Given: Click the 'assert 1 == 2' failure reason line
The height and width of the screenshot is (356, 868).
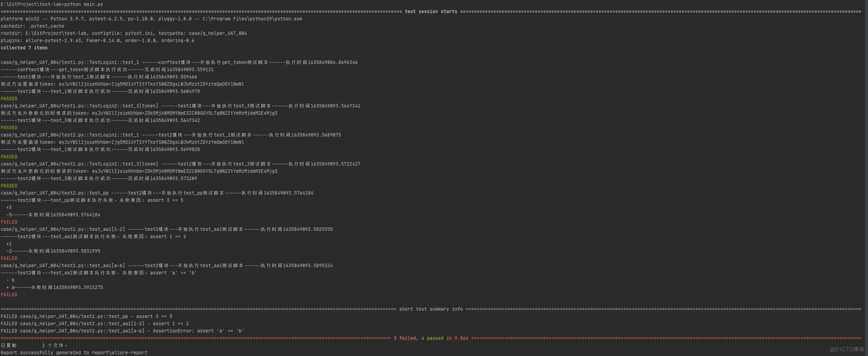Looking at the screenshot, I should point(93,236).
